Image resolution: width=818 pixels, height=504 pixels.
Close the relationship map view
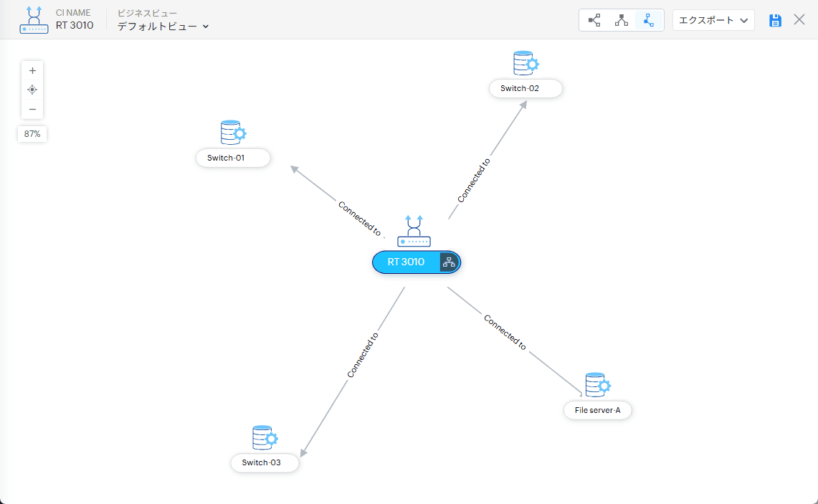799,20
